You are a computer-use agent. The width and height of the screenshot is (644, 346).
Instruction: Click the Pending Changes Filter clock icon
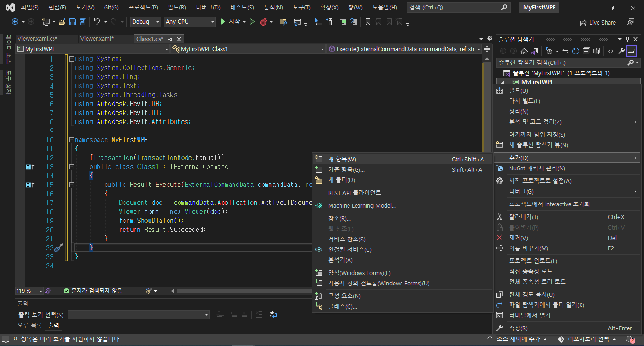point(549,51)
